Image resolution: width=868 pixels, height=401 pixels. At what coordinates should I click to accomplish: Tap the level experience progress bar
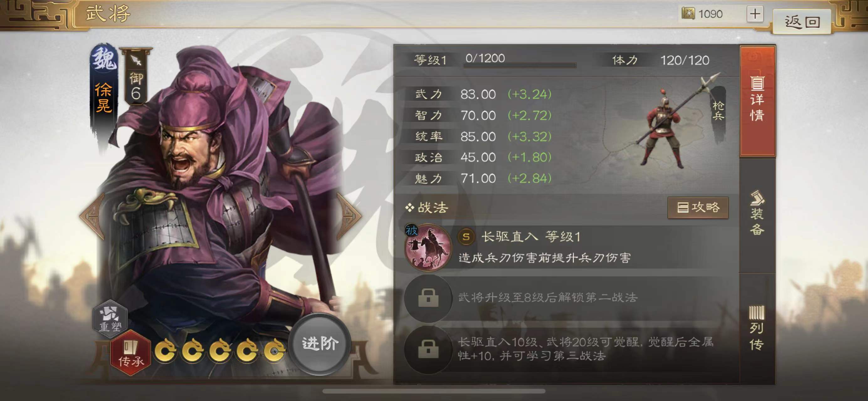coord(520,65)
